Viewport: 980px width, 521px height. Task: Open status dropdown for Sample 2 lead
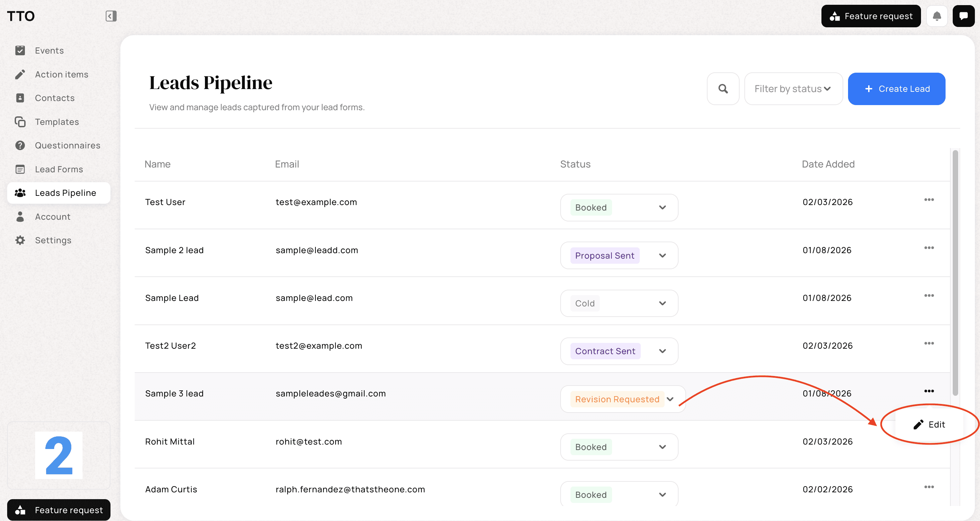coord(662,255)
